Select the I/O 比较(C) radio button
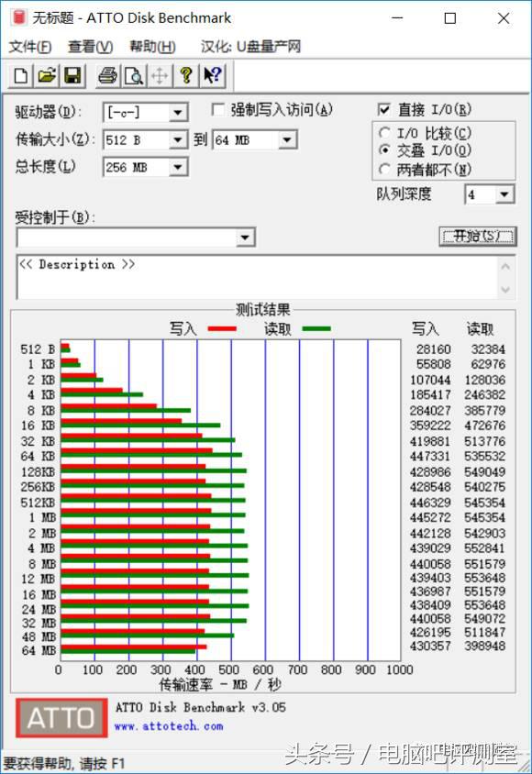This screenshot has width=532, height=774. [x=384, y=133]
